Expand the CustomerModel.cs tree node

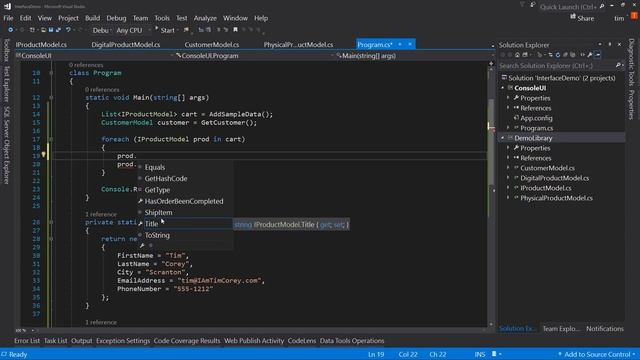[508, 168]
